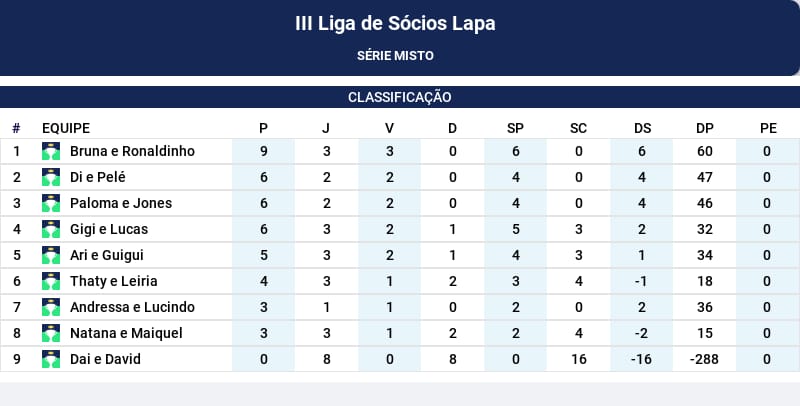This screenshot has width=800, height=406.
Task: Open the Ari e Guigui team icon
Action: pyautogui.click(x=51, y=255)
